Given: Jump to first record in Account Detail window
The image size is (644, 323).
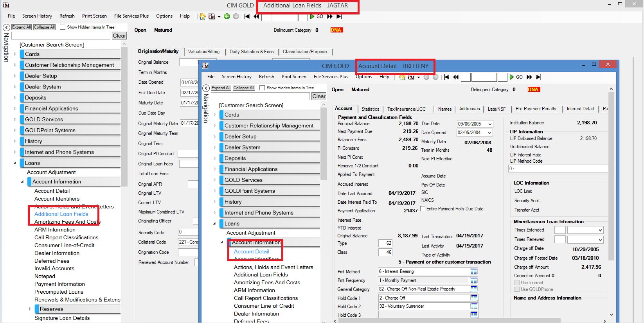Looking at the screenshot, I should [x=446, y=77].
